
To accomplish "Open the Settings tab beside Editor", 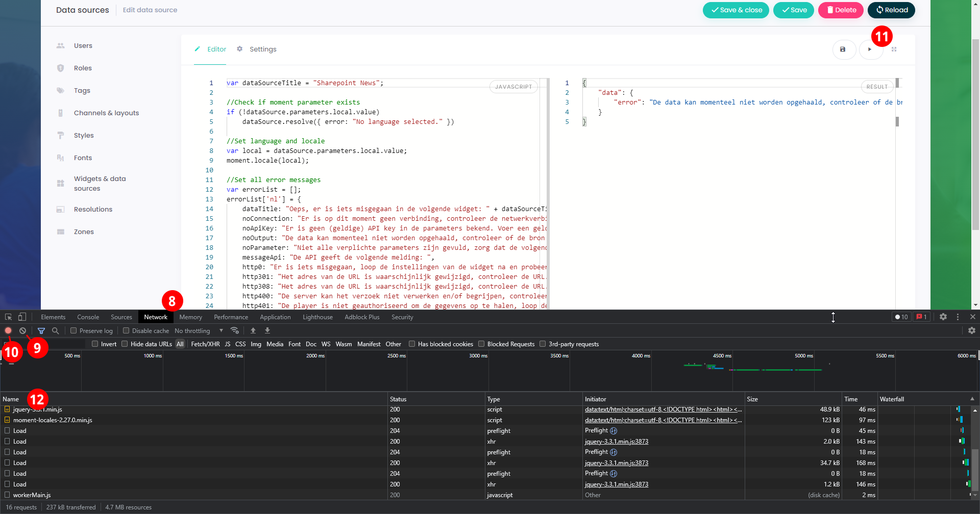I will 262,49.
